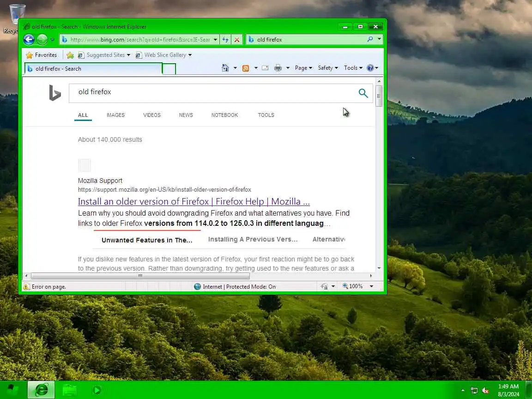
Task: Open Suggested Sites link
Action: pyautogui.click(x=102, y=55)
